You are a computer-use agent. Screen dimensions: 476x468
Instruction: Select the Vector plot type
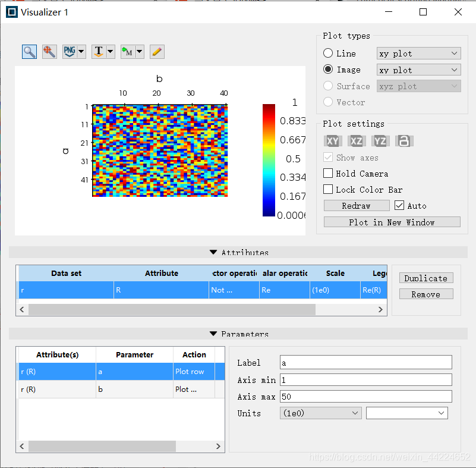pos(328,102)
